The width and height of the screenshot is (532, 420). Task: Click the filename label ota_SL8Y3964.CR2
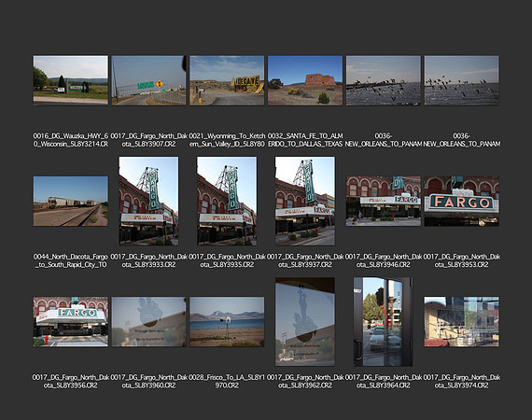point(384,385)
